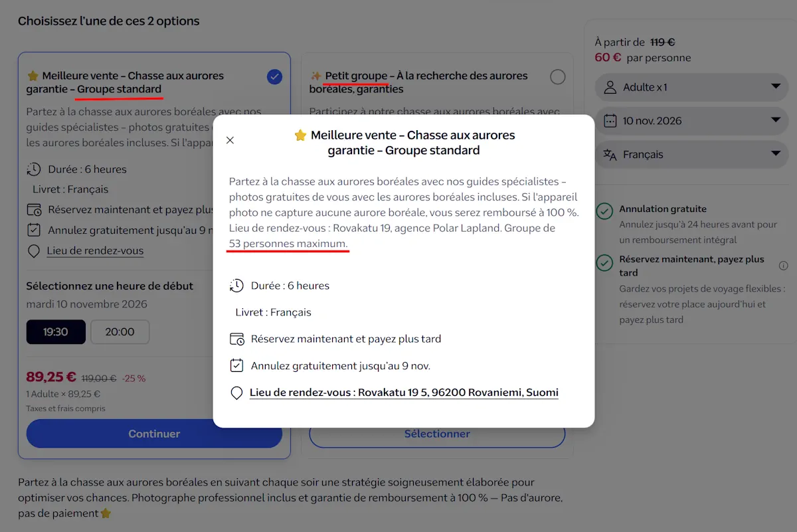Expand the Adulte x 1 dropdown

[x=691, y=87]
